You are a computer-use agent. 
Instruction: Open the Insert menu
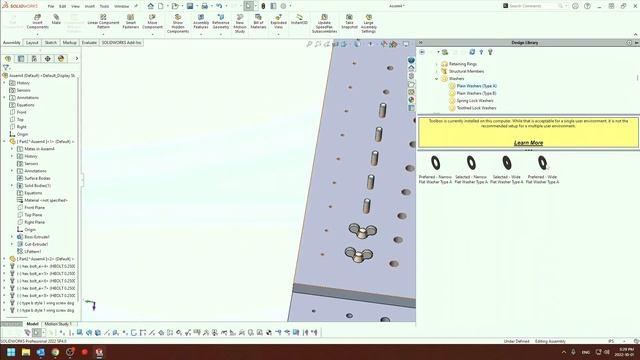pos(89,6)
